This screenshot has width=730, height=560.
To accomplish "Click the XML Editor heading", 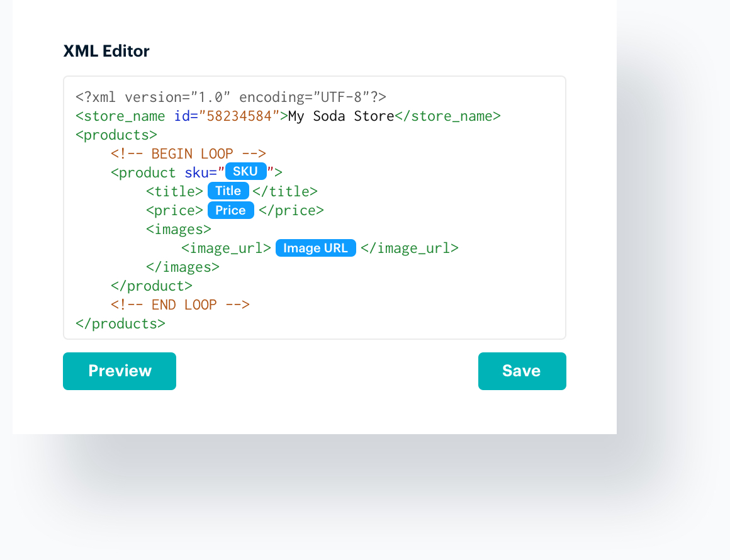I will point(106,51).
